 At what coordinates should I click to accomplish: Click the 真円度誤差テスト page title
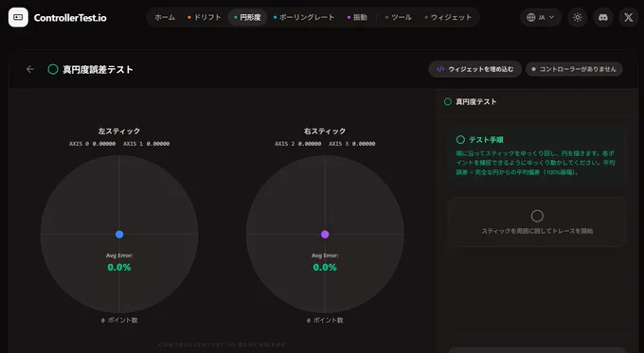(x=98, y=69)
